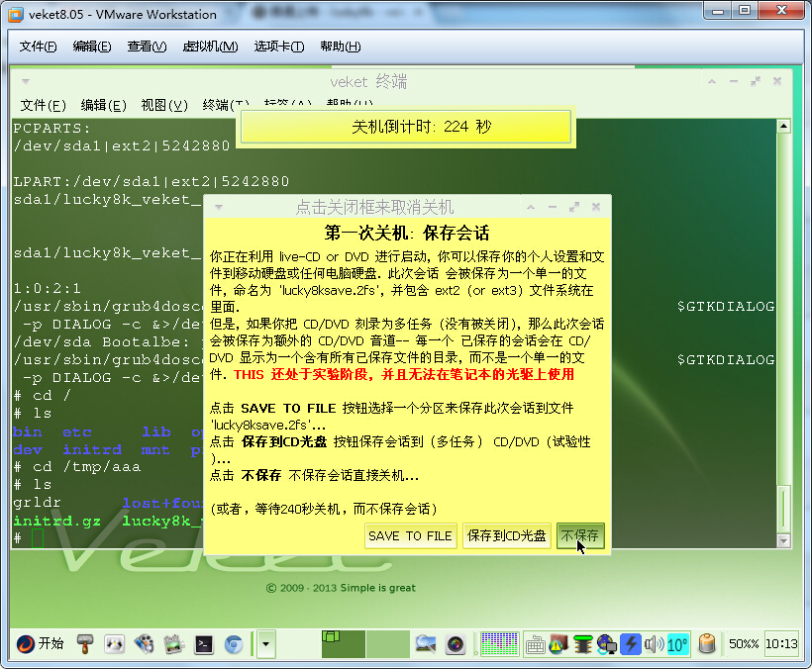Screen dimensions: 812x669
Task: Click the 不保存 button
Action: click(580, 536)
